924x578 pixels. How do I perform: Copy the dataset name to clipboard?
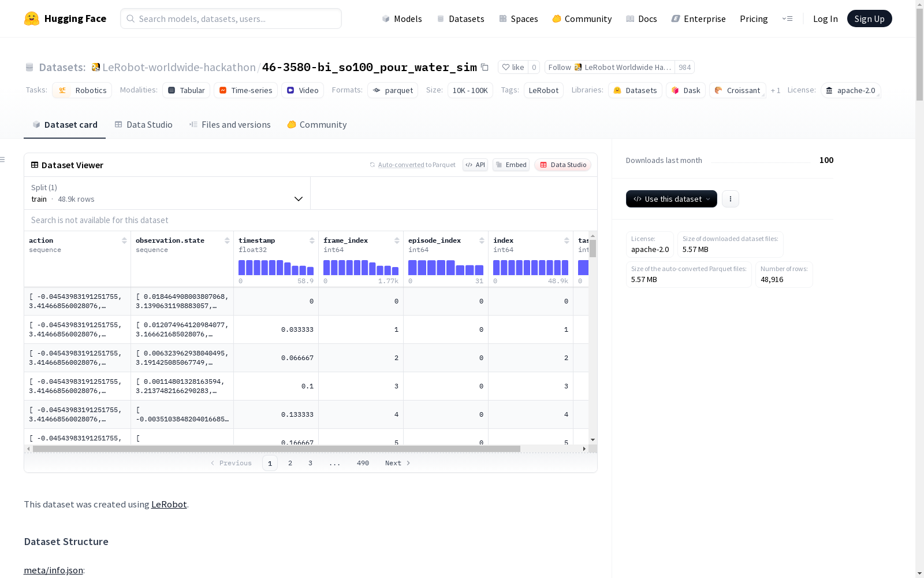pos(485,68)
